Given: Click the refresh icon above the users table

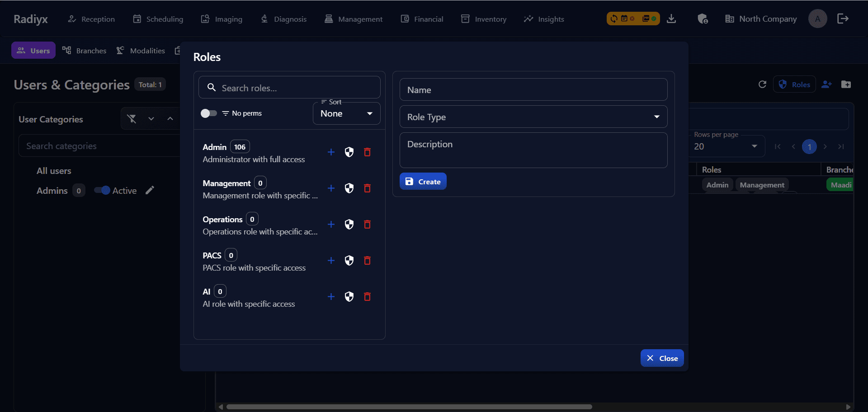Looking at the screenshot, I should pyautogui.click(x=763, y=84).
